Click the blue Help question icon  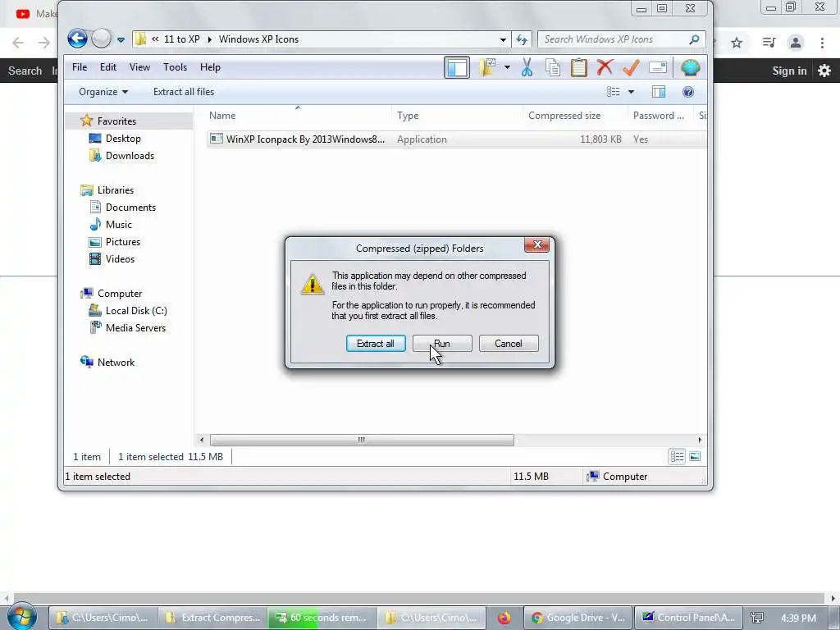tap(688, 92)
